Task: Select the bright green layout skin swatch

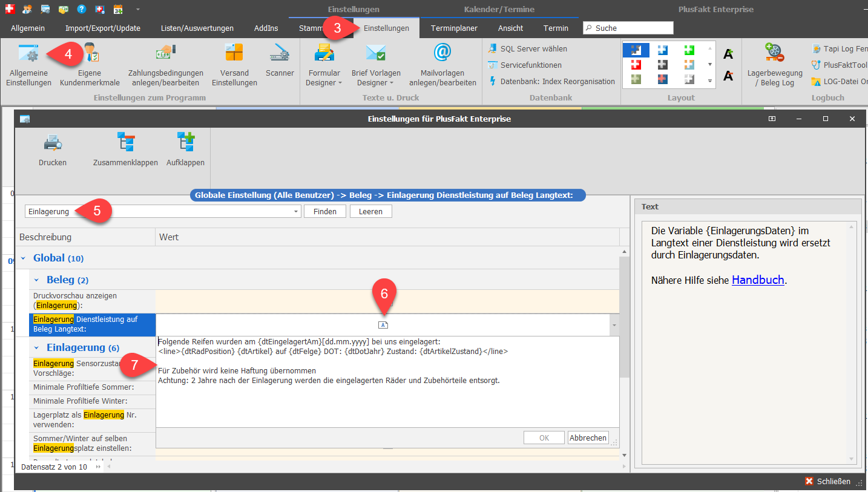Action: (x=689, y=50)
